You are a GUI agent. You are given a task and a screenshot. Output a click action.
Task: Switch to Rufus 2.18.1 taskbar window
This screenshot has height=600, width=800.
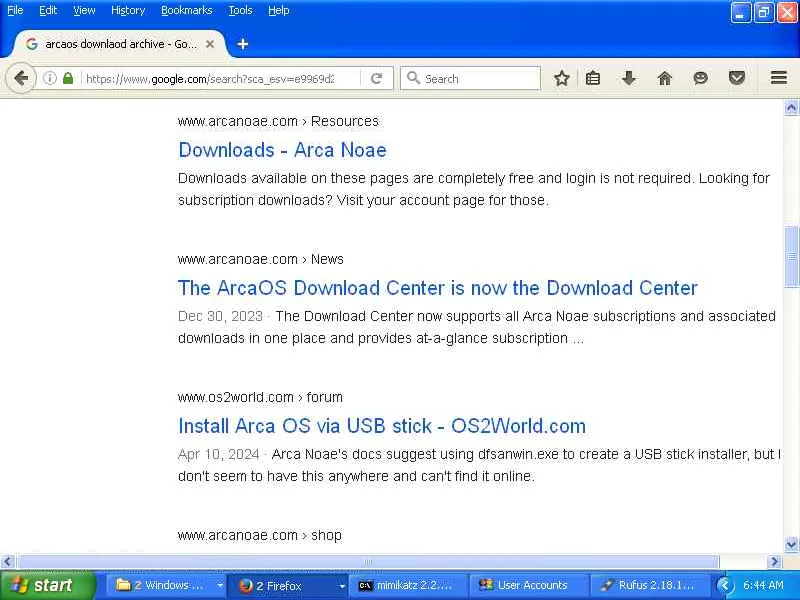[x=650, y=586]
